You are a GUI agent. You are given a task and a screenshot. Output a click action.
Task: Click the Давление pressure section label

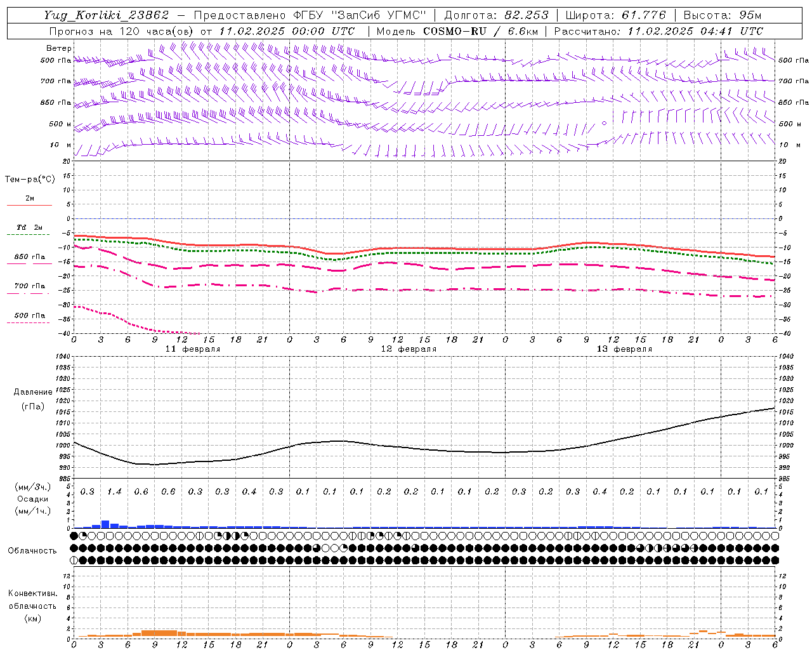(x=33, y=392)
